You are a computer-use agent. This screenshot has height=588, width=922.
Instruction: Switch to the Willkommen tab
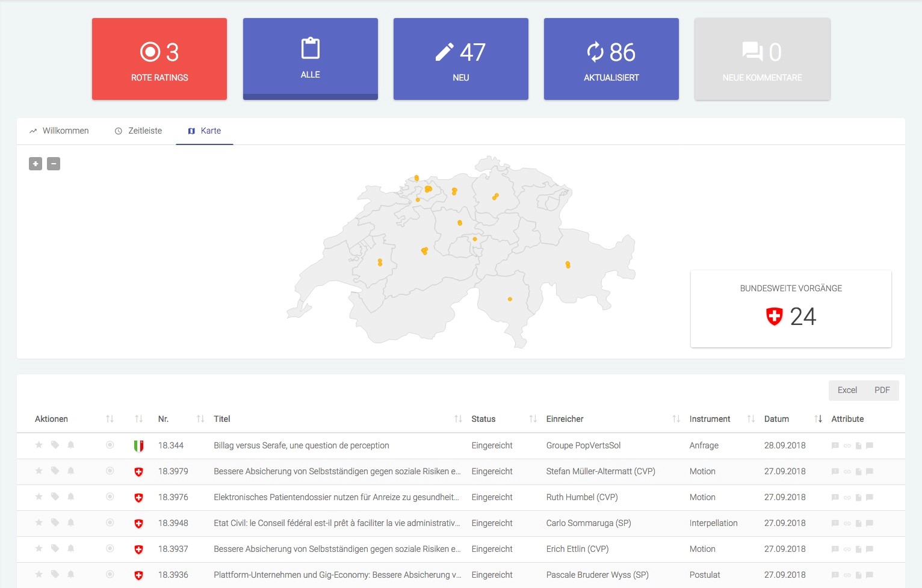pyautogui.click(x=59, y=131)
